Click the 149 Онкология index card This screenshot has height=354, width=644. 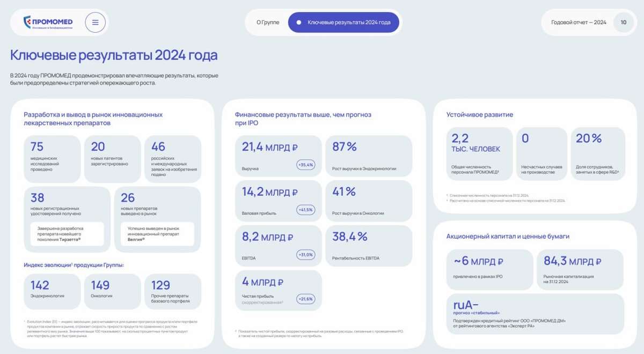(x=113, y=291)
